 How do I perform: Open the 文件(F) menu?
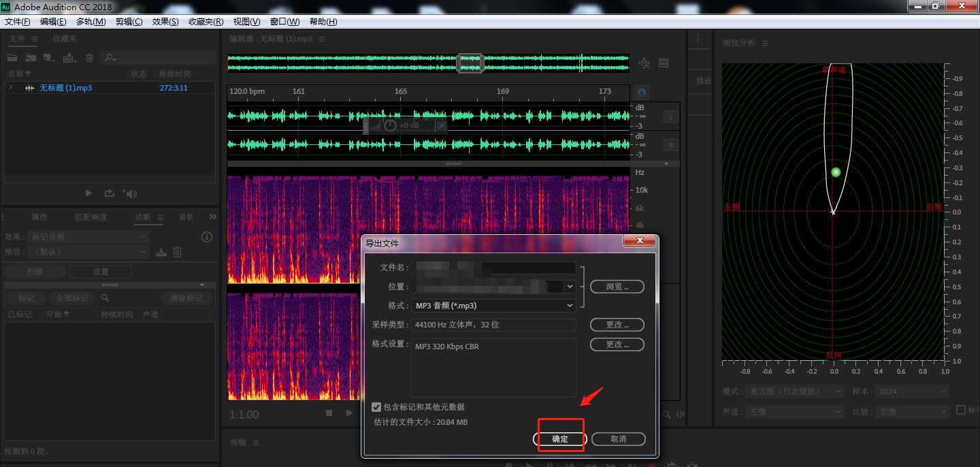(18, 22)
